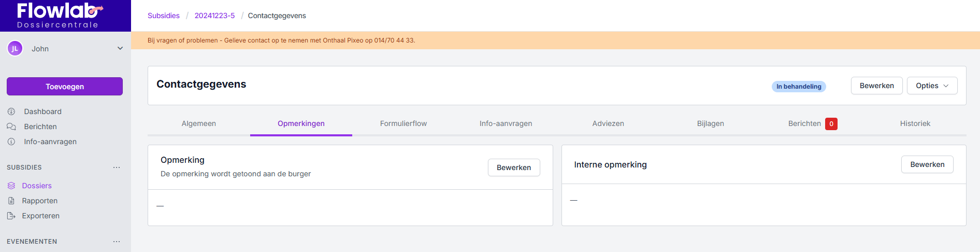Click the Exporteren export icon
Image resolution: width=980 pixels, height=252 pixels.
(11, 216)
